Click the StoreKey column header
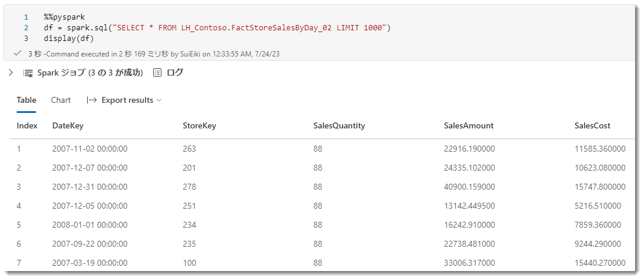Screen dimensions: 644x280 click(199, 125)
